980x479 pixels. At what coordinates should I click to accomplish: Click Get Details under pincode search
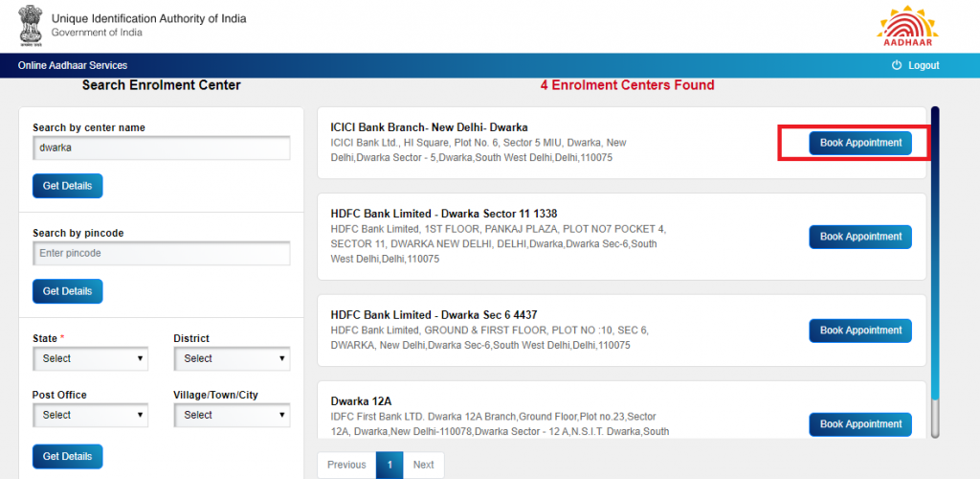click(x=68, y=291)
